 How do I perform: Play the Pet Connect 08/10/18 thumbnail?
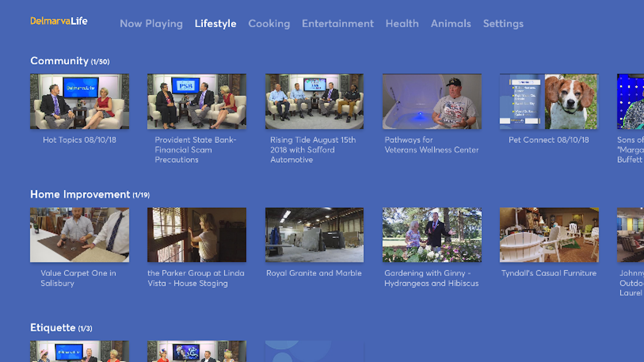549,102
